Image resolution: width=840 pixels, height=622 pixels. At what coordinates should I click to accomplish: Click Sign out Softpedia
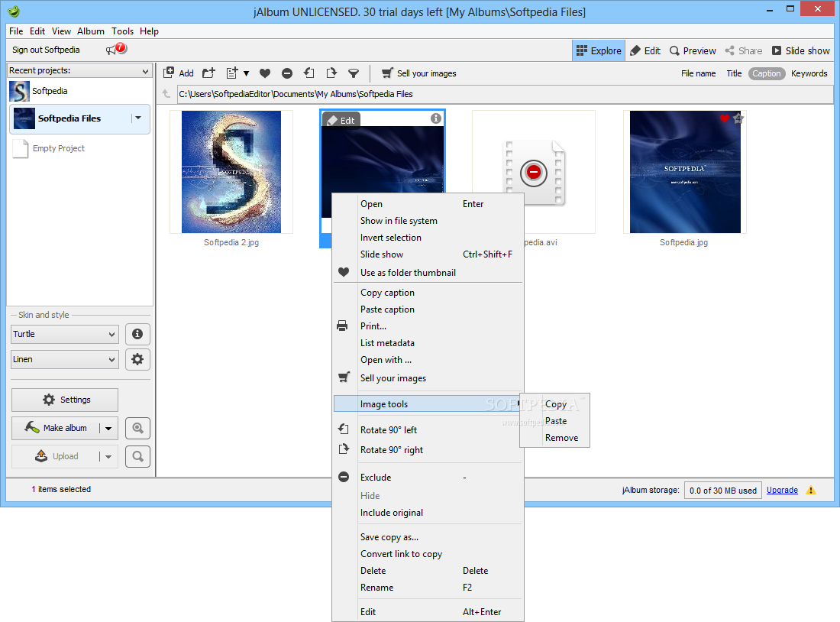[x=46, y=50]
